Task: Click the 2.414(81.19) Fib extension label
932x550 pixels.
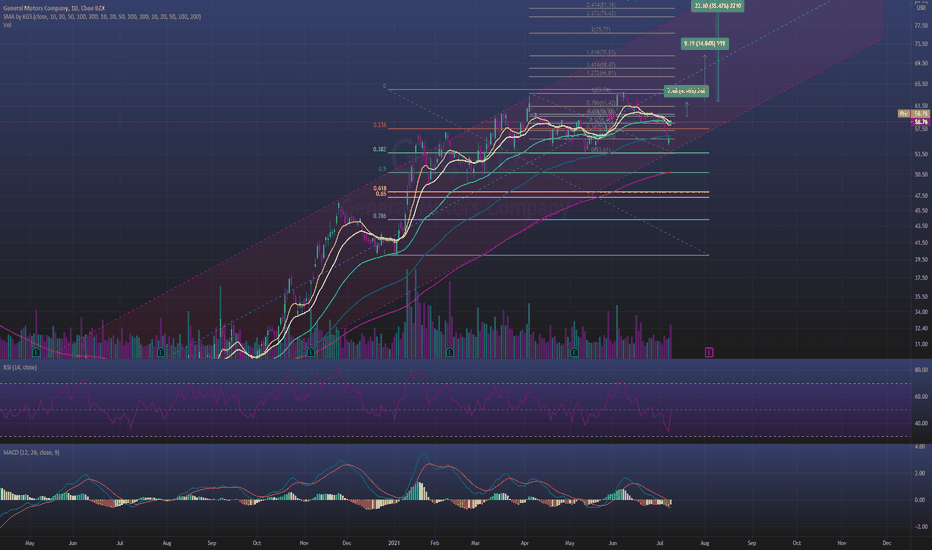Action: 600,5
